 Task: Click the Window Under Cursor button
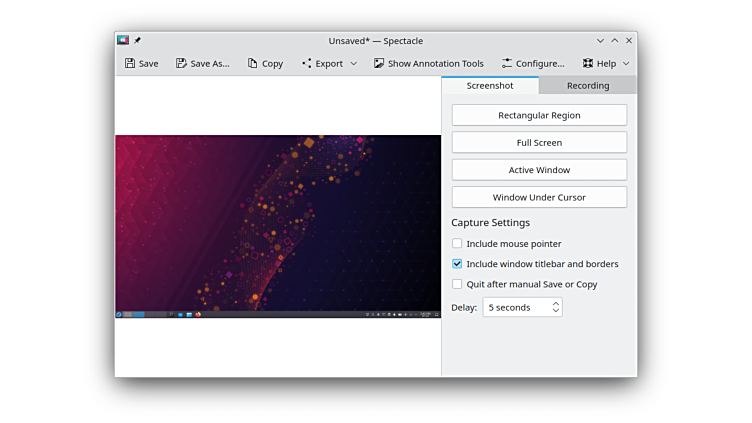(x=539, y=197)
